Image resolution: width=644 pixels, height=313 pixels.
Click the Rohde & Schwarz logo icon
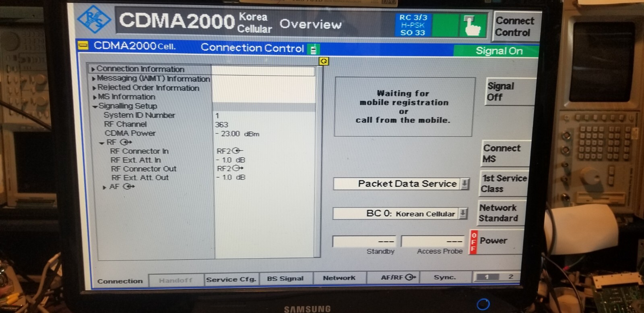tap(93, 19)
